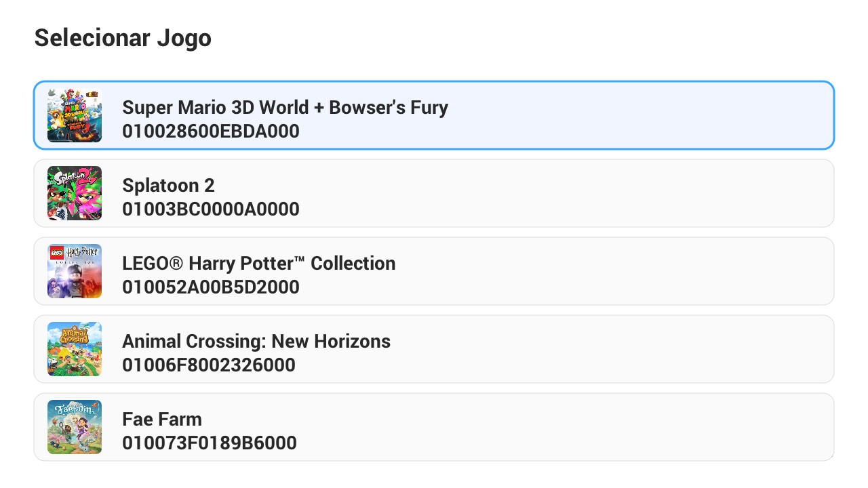Click the Super Mario 3D World cover icon

pos(75,115)
